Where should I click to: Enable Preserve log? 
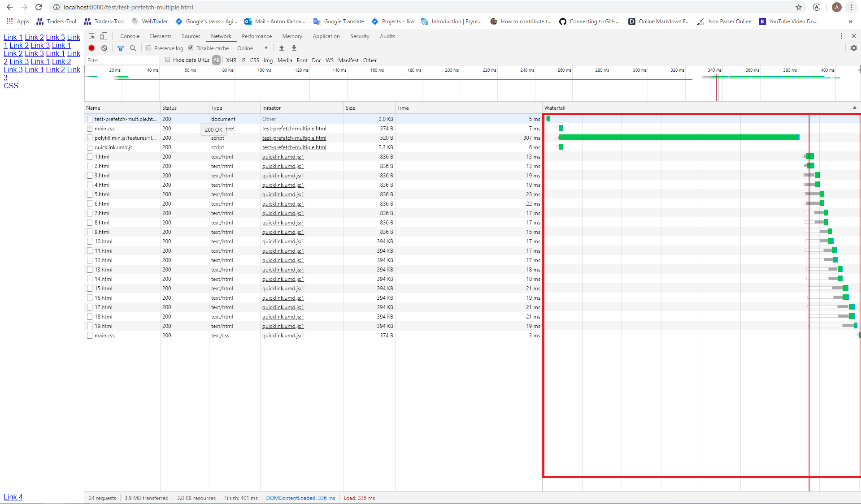coord(148,47)
